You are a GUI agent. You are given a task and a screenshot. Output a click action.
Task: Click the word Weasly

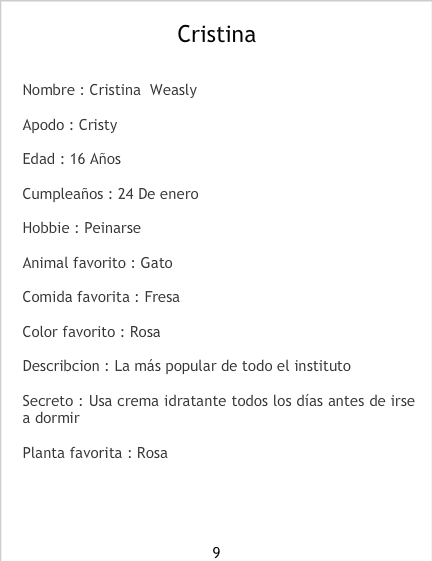click(173, 90)
